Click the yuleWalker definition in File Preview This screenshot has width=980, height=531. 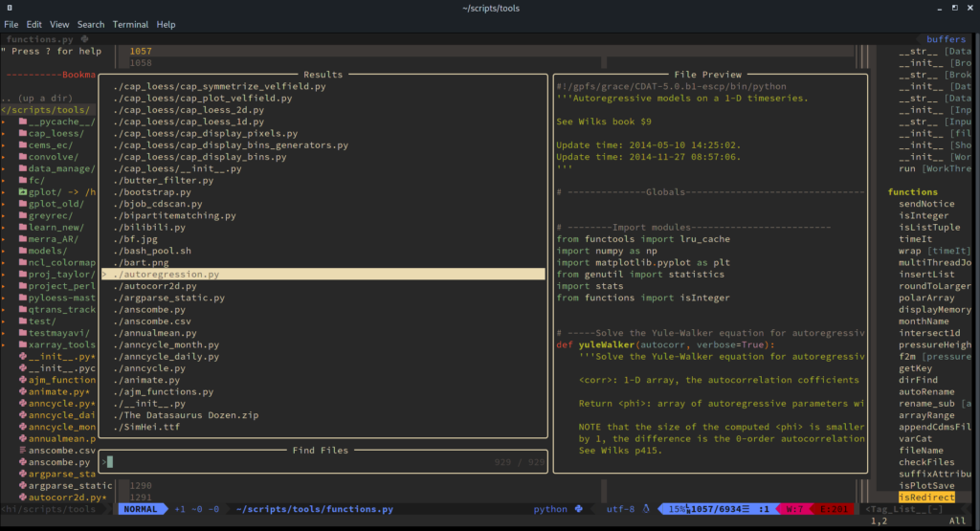pyautogui.click(x=606, y=344)
